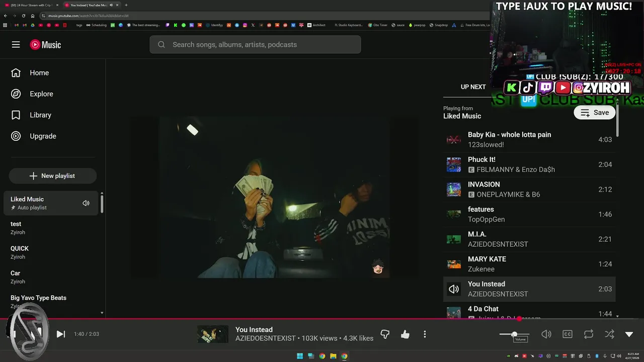Viewport: 644px width, 362px height.
Task: Click the taskbar clock
Action: click(x=632, y=356)
